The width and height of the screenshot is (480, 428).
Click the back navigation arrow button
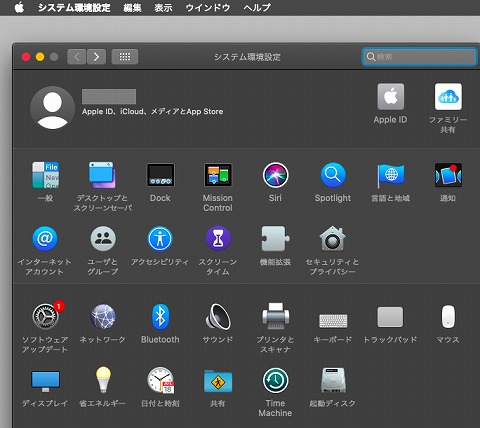point(77,57)
